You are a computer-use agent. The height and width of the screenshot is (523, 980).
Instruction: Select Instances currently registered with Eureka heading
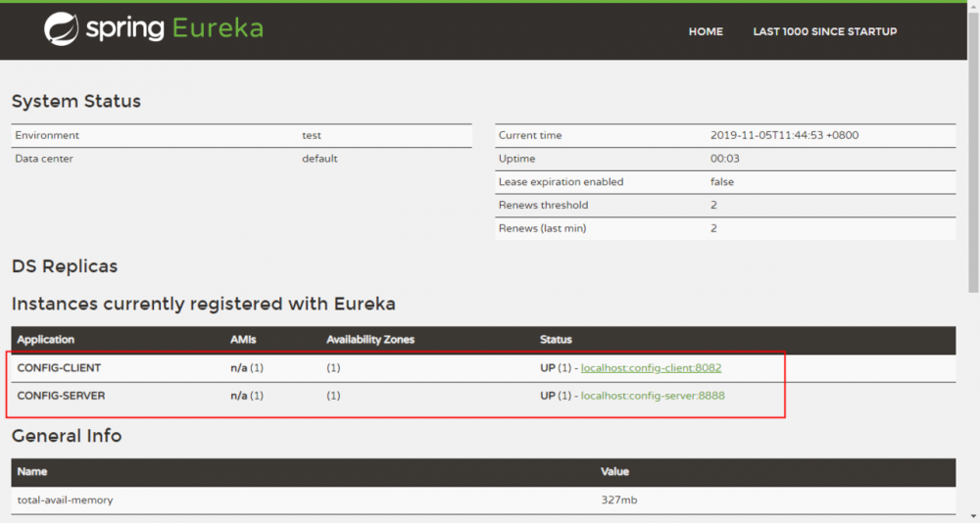point(203,304)
